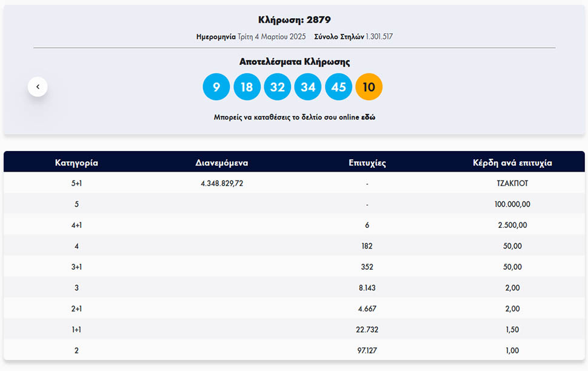Click the orange Joker ball number 10
588x371 pixels.
369,87
